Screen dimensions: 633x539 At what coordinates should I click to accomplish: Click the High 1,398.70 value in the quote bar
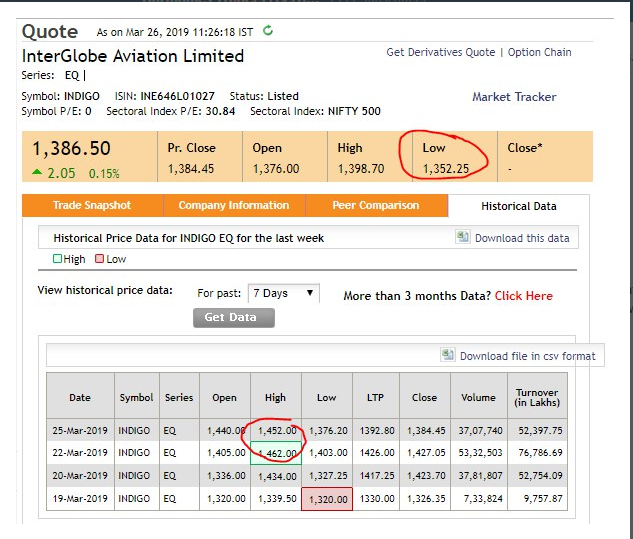[x=361, y=168]
